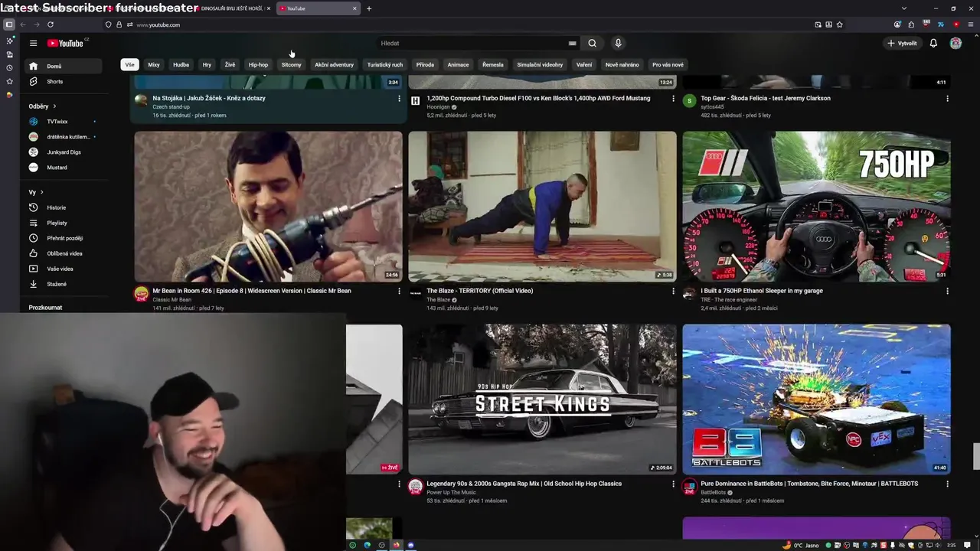980x551 pixels.
Task: Go to Domů in sidebar
Action: (x=64, y=67)
